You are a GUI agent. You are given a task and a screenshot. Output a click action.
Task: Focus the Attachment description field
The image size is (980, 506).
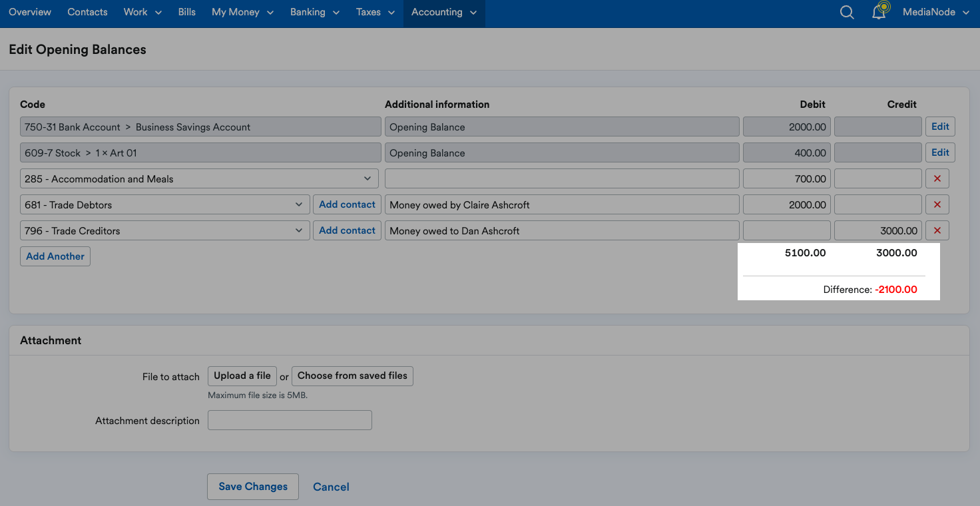click(x=290, y=420)
